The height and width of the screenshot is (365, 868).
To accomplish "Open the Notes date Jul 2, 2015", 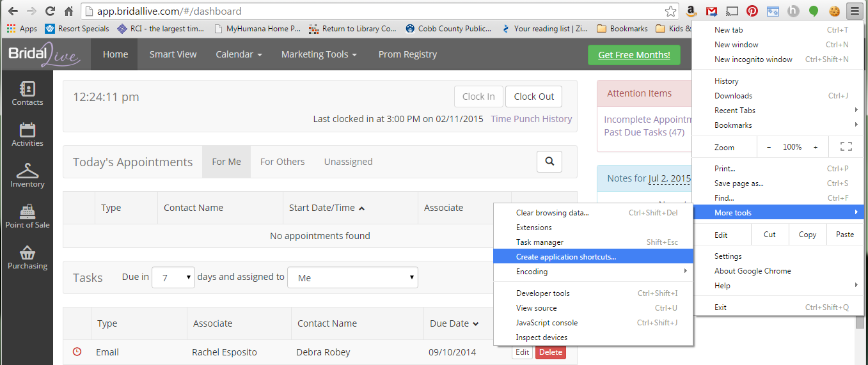I will [x=670, y=178].
